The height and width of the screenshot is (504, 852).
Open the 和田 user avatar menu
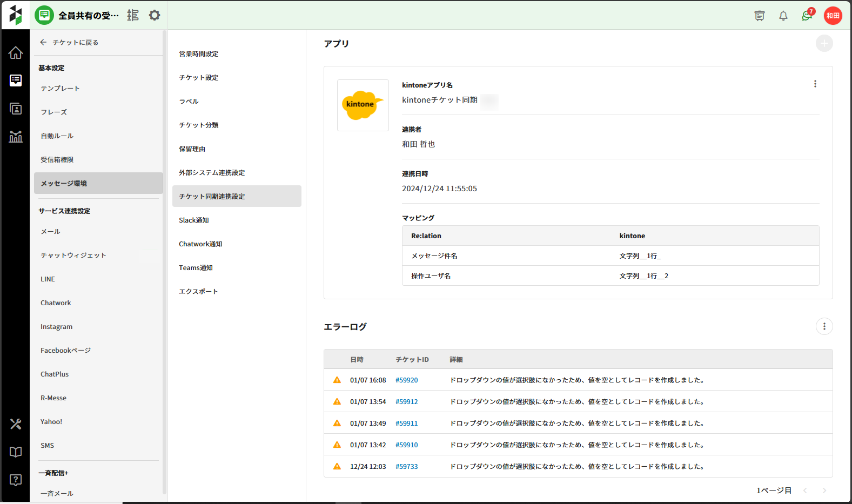[x=833, y=16]
